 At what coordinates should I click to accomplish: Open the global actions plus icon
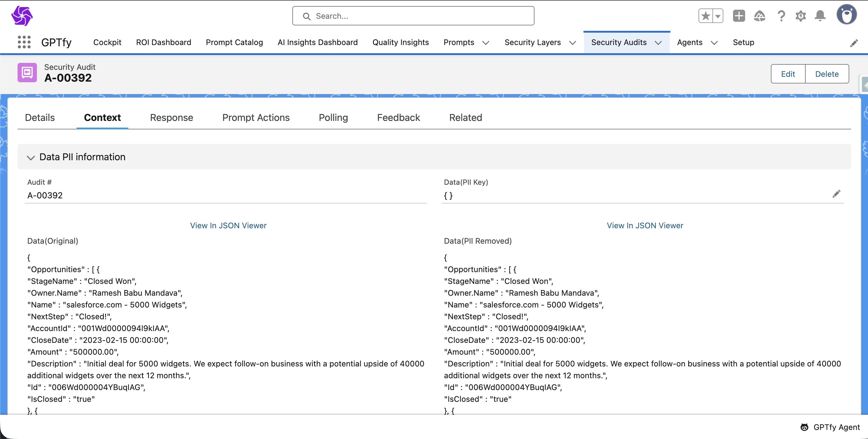738,16
